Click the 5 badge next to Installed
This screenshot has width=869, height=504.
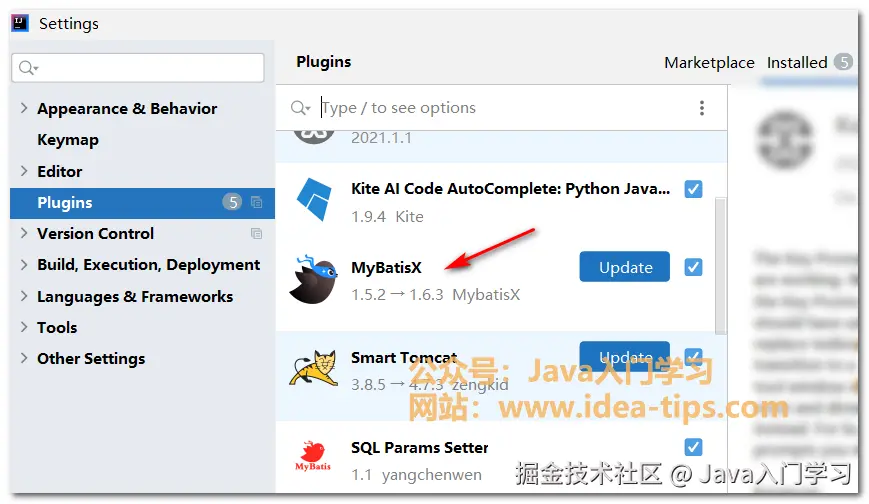point(844,62)
